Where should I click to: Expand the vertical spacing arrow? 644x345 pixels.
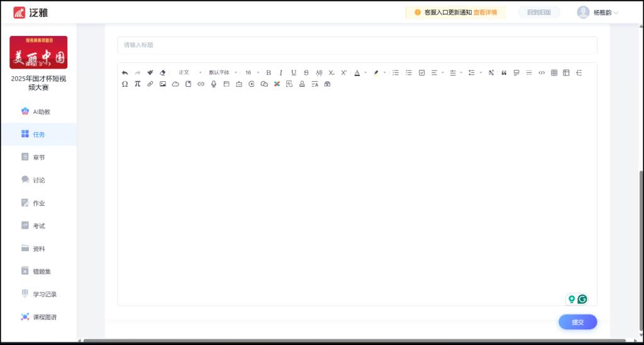461,73
